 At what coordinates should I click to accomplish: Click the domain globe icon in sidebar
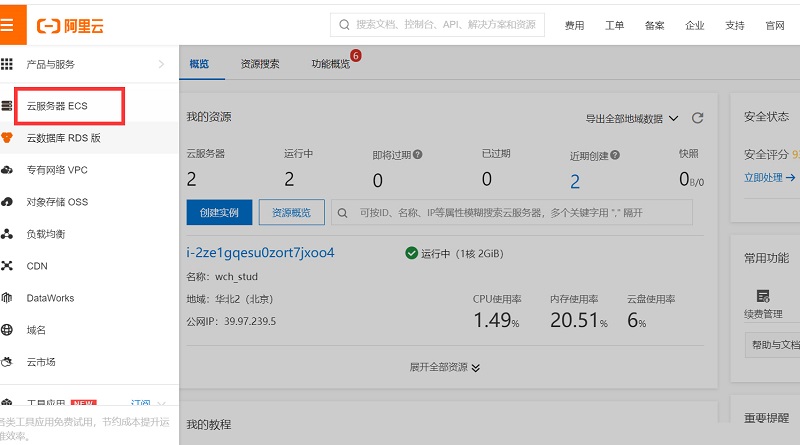pyautogui.click(x=7, y=330)
